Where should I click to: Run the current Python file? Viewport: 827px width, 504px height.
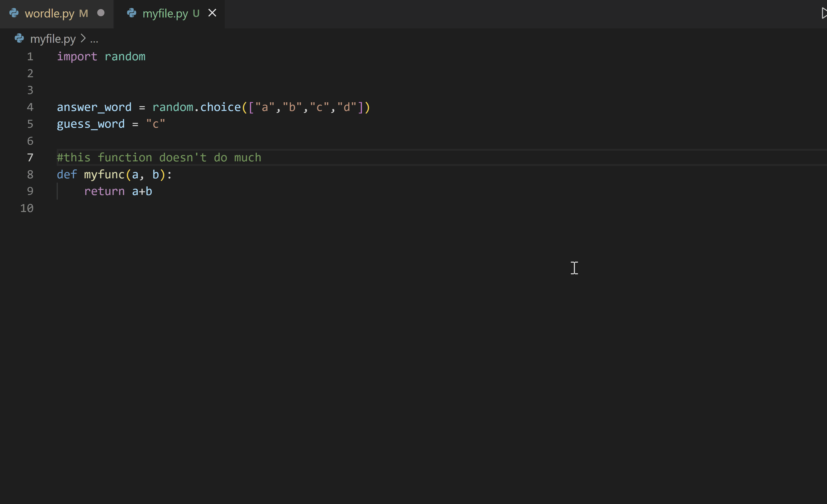tap(823, 13)
